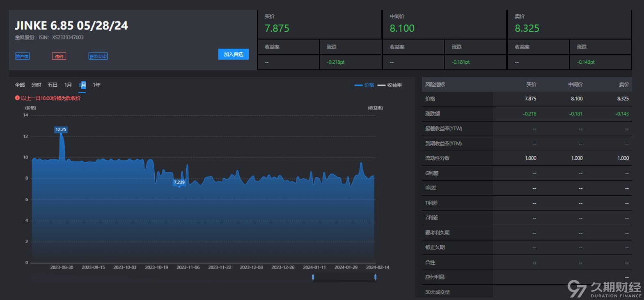Click the -0.143pt change value
This screenshot has height=300, width=644.
(586, 62)
